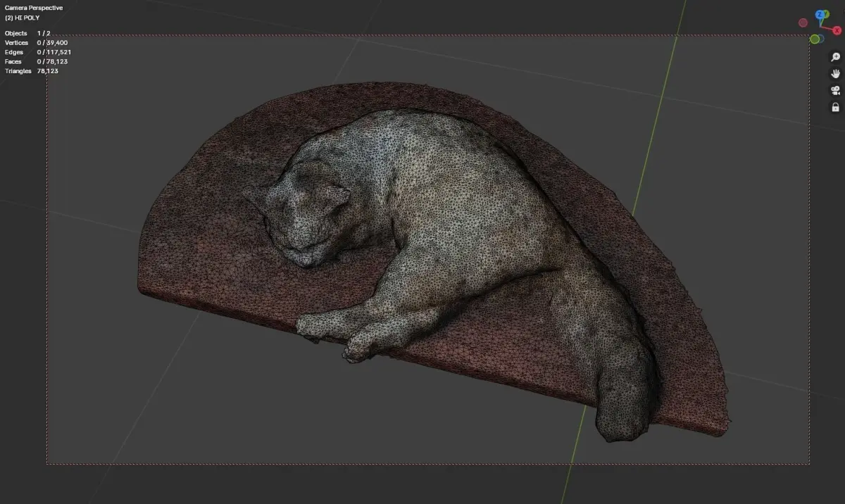Screen dimensions: 845x504
Task: Click the 'Camera Perspective' overlay text
Action: point(34,8)
